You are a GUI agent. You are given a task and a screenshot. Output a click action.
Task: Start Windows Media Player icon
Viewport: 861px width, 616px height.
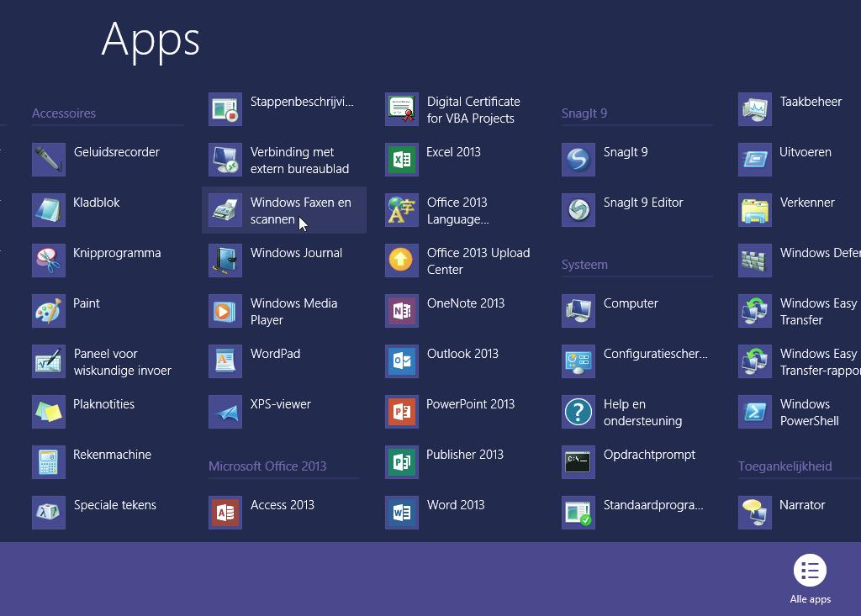225,311
